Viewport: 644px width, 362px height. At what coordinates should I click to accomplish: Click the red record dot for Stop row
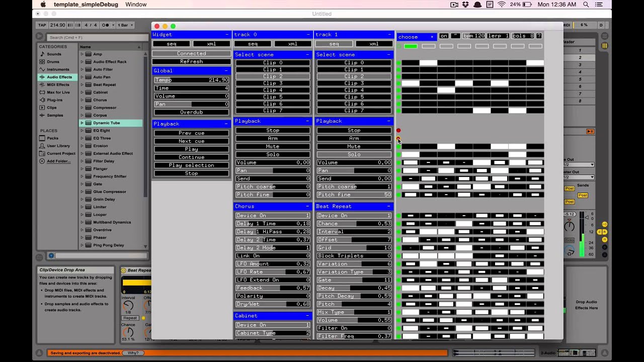tap(399, 130)
